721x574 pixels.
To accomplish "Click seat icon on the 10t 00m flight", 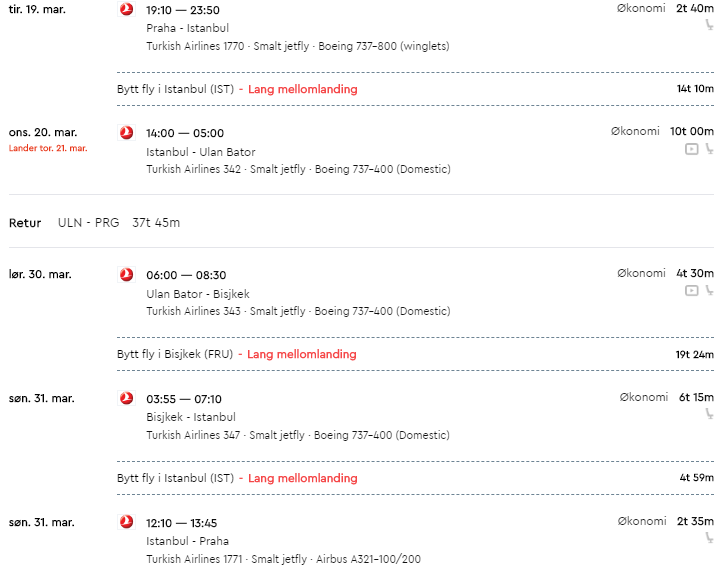I will coord(710,149).
